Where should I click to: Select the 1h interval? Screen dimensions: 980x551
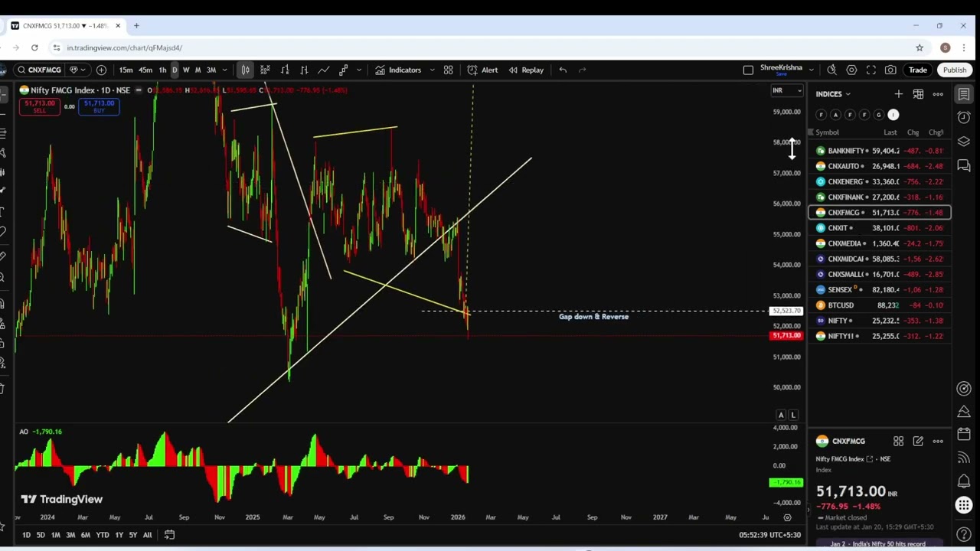coord(162,70)
